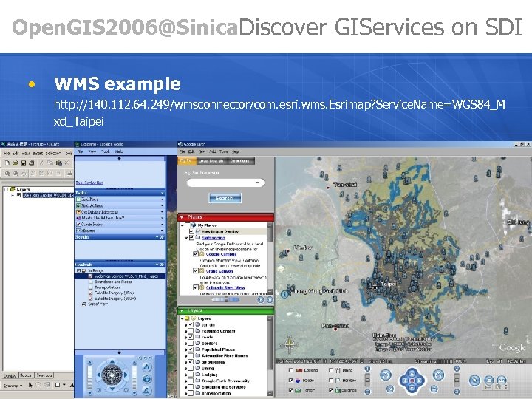Click the email button in Google Earth bottom bar
This screenshot has width=532, height=399.
click(x=502, y=381)
